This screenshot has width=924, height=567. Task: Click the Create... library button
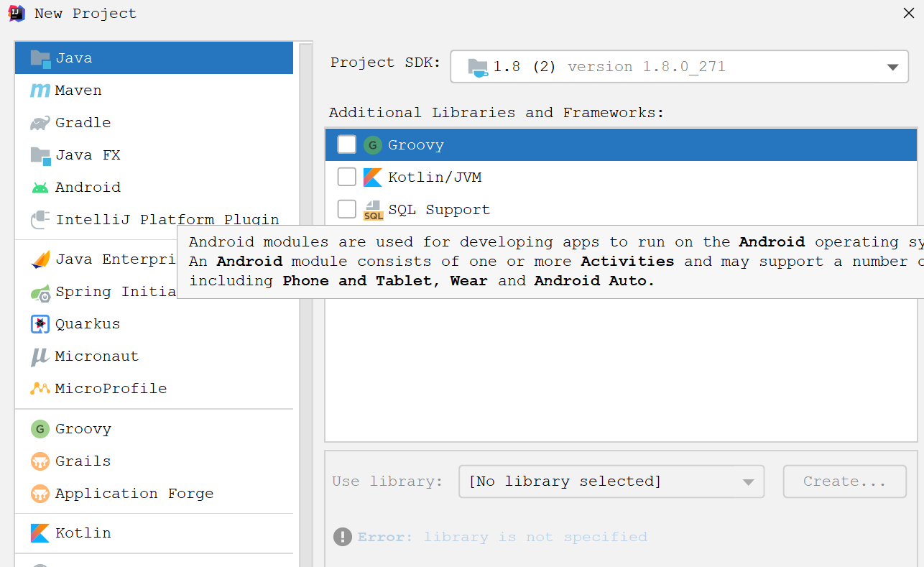(x=845, y=481)
